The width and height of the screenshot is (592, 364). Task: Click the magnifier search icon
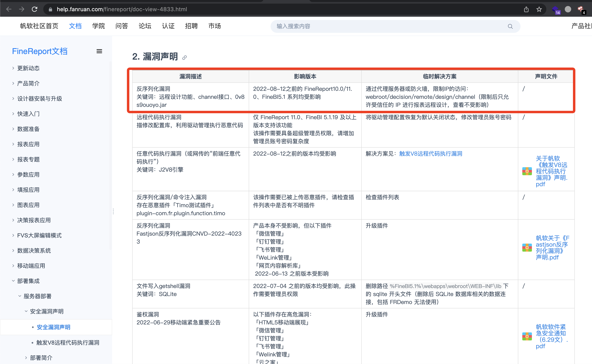click(510, 26)
